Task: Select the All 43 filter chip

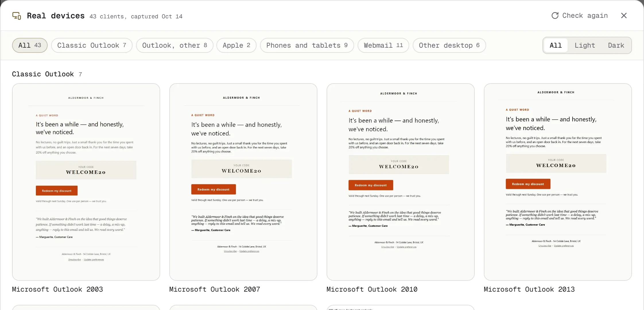Action: click(30, 45)
